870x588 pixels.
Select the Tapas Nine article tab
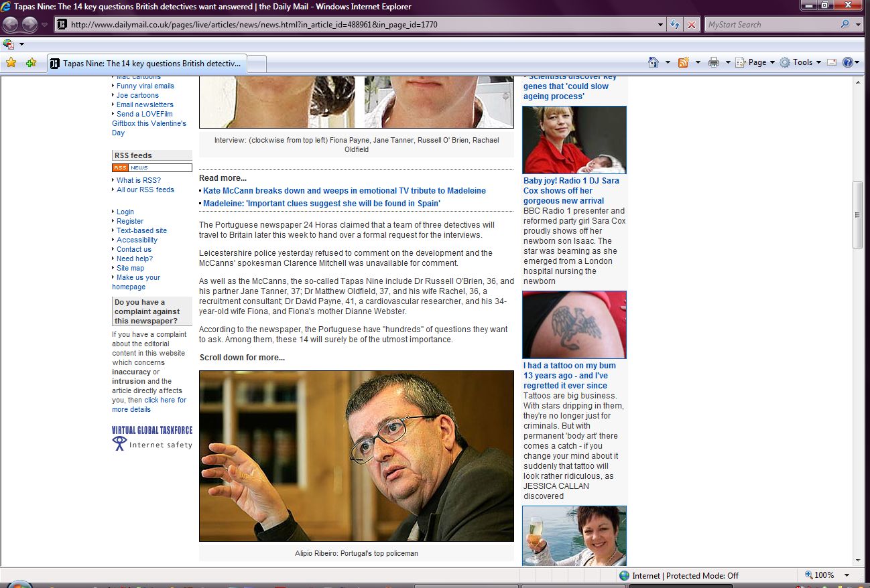pyautogui.click(x=147, y=64)
